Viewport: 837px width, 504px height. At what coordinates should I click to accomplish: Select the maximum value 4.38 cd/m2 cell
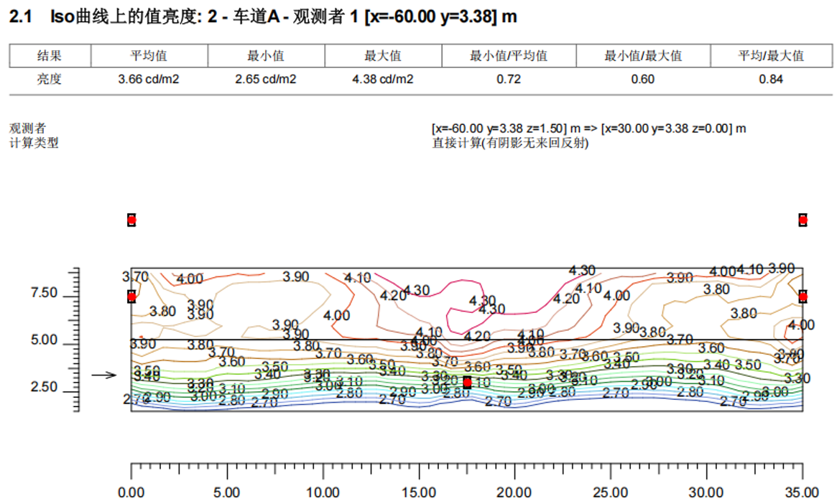click(x=383, y=79)
